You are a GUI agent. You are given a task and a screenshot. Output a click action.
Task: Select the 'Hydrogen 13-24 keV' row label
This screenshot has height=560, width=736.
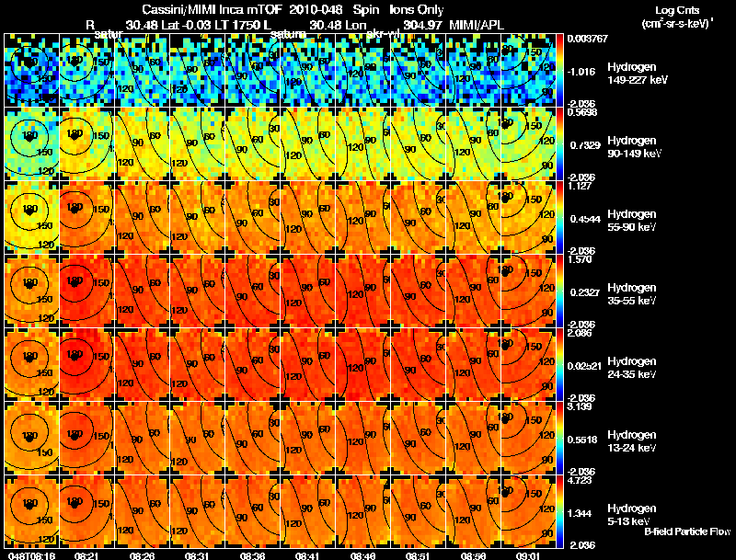(x=632, y=441)
